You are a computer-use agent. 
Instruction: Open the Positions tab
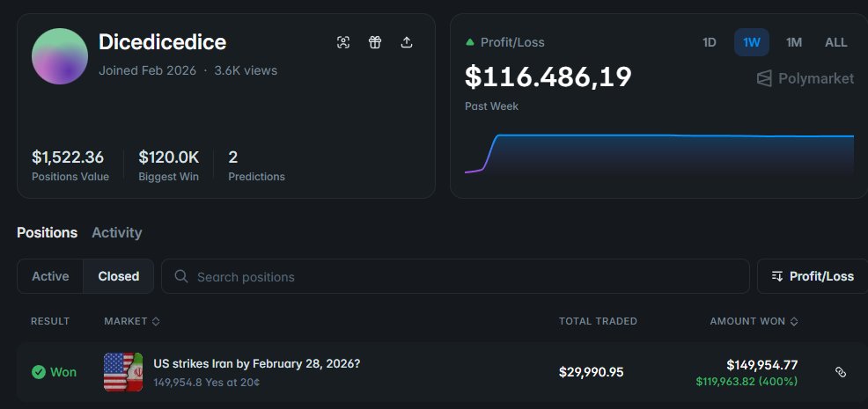47,232
